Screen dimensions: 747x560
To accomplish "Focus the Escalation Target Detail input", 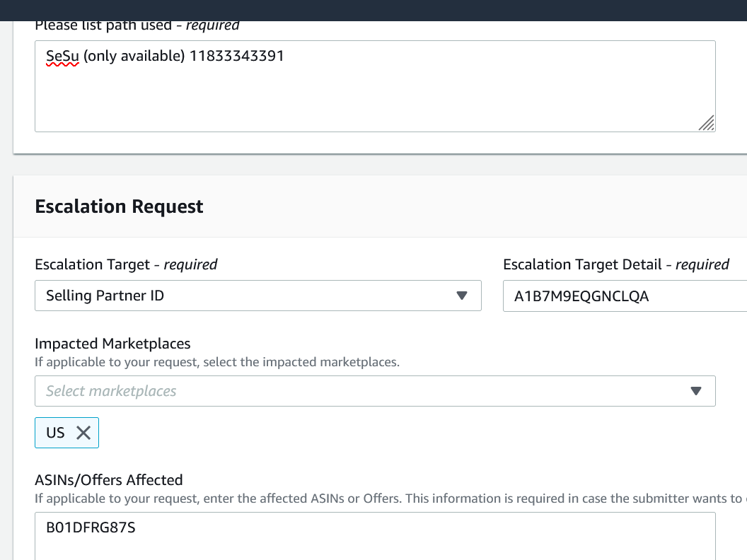I will coord(622,296).
